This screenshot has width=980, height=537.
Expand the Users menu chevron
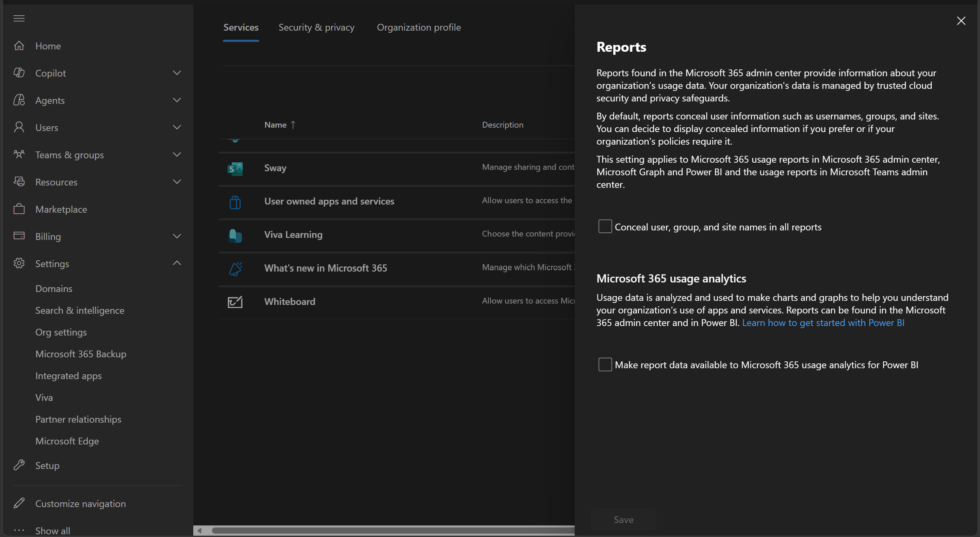pos(177,127)
